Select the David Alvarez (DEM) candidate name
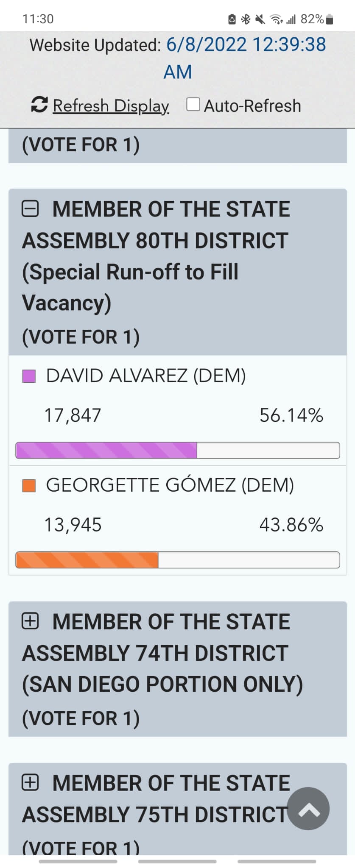 click(x=146, y=376)
